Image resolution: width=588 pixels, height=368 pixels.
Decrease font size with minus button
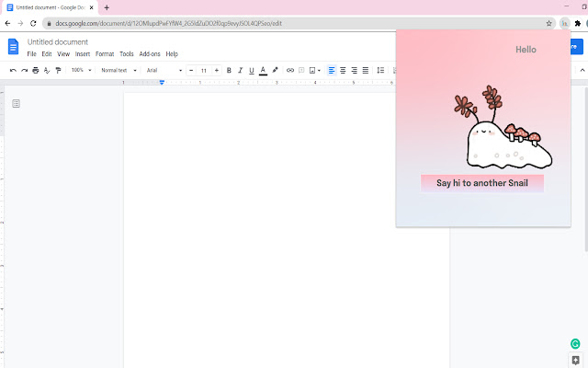[191, 70]
